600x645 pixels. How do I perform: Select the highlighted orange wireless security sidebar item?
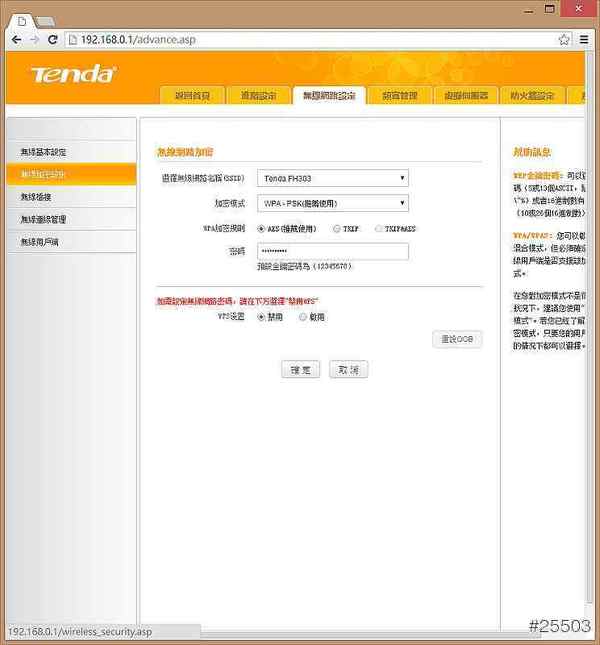pos(72,174)
